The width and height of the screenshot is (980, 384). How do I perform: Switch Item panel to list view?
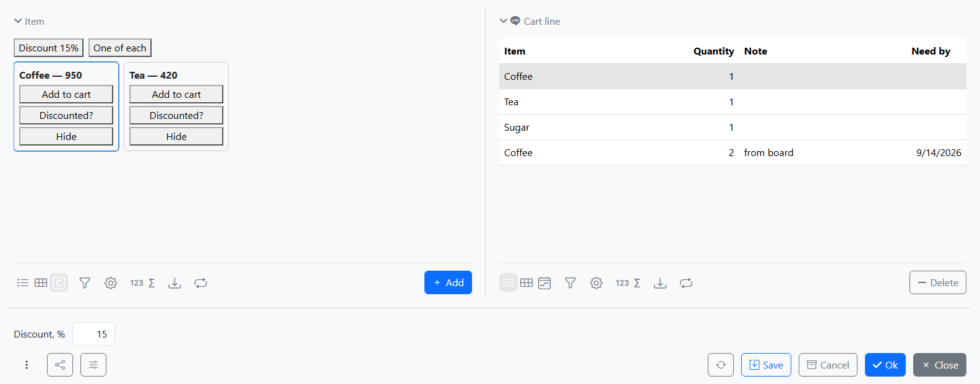point(23,283)
